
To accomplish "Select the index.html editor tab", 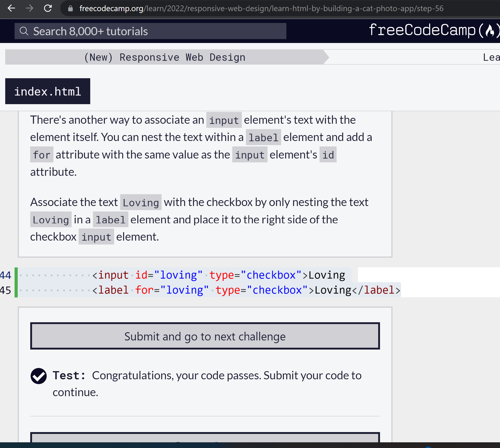I will [x=47, y=91].
